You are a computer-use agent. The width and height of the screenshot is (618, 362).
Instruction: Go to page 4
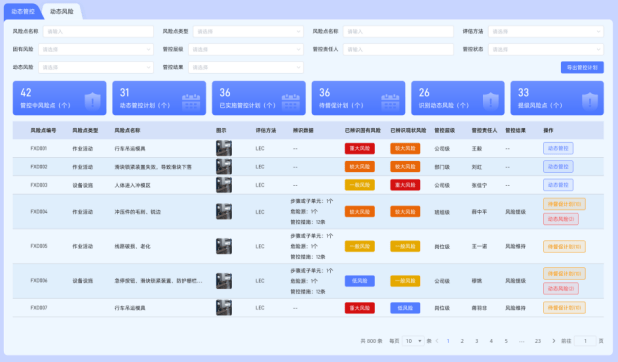(x=491, y=341)
